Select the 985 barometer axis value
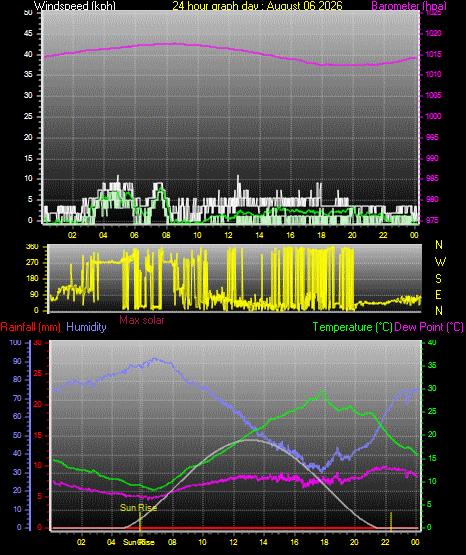This screenshot has height=555, width=466. (x=432, y=178)
